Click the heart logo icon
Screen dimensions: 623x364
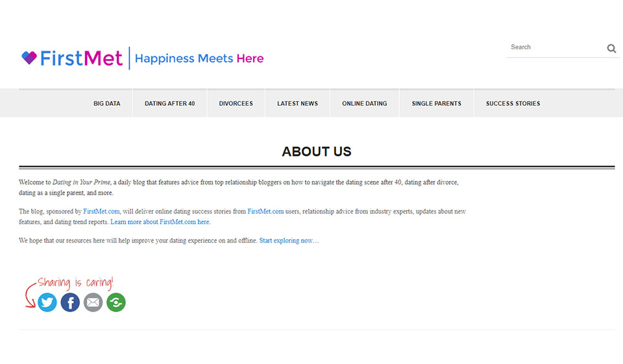click(29, 58)
